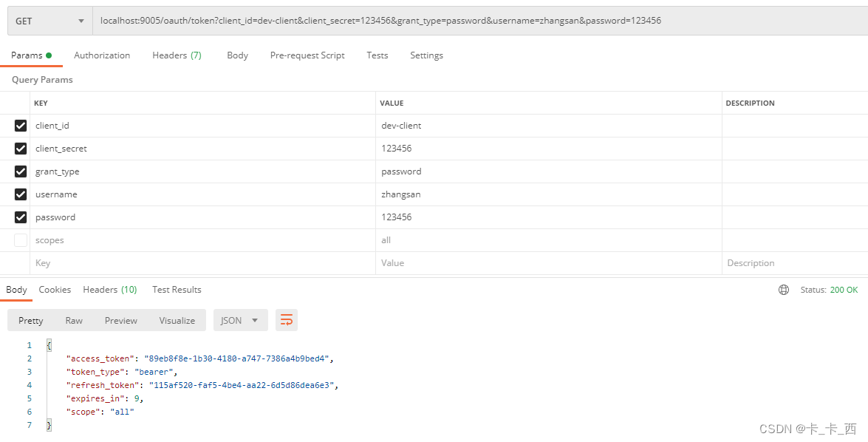
Task: Open the Headers (7) request tab
Action: pos(177,55)
